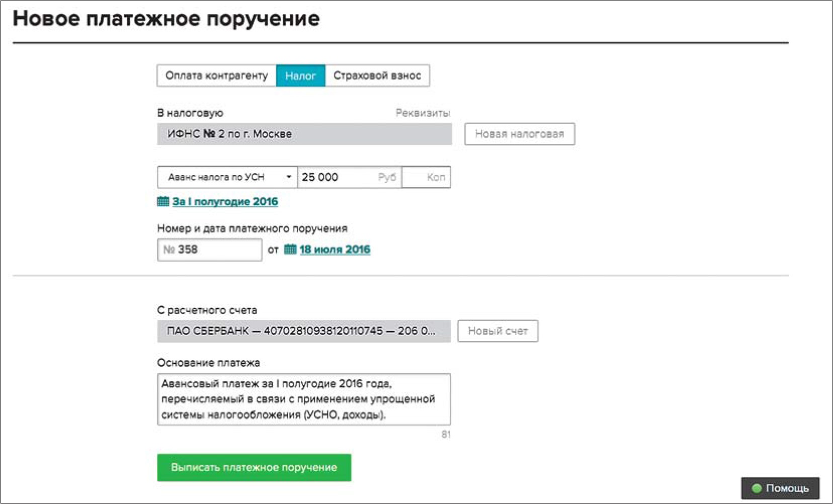Click 'Номер и дата платежного поручения' label
The height and width of the screenshot is (504, 833).
tap(253, 228)
